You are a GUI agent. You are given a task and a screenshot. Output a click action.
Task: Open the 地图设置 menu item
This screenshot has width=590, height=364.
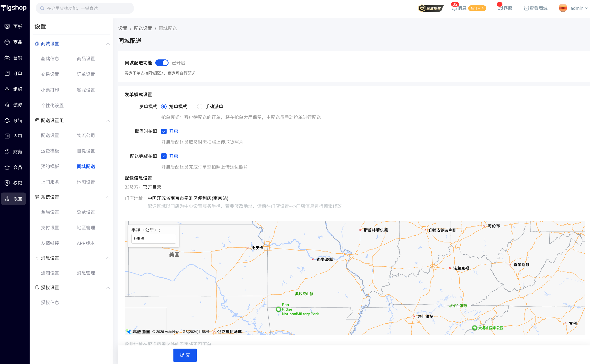(x=86, y=182)
